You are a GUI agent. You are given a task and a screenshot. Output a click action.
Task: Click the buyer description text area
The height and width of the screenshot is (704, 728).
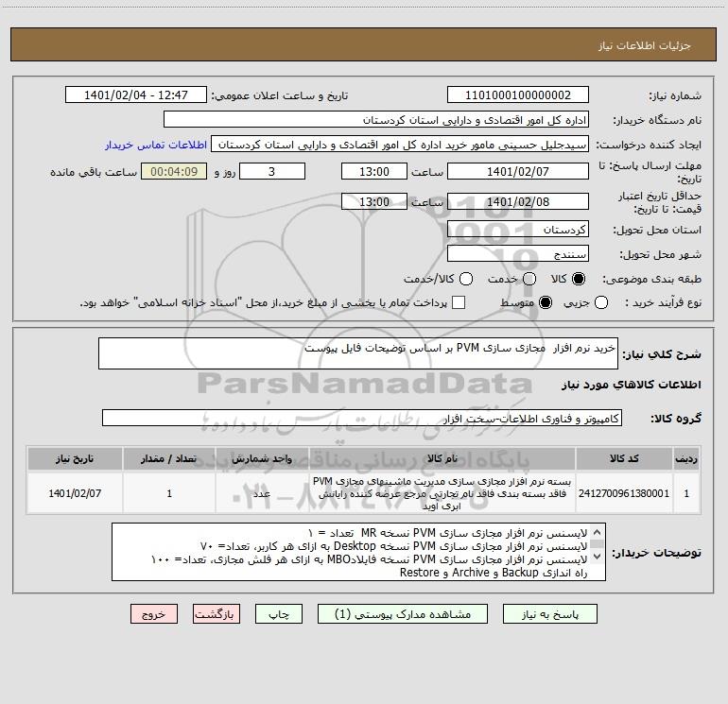(359, 552)
